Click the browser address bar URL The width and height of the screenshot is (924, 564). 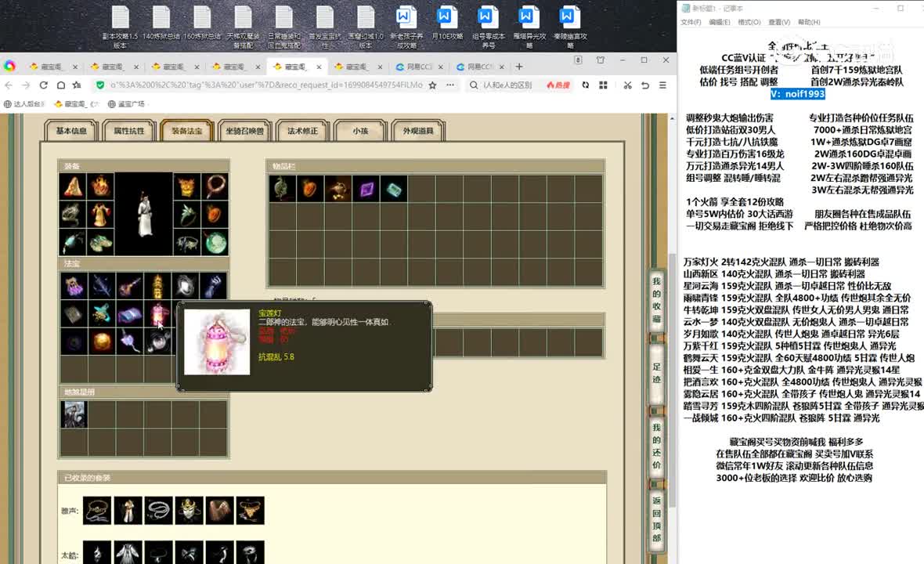coord(266,85)
